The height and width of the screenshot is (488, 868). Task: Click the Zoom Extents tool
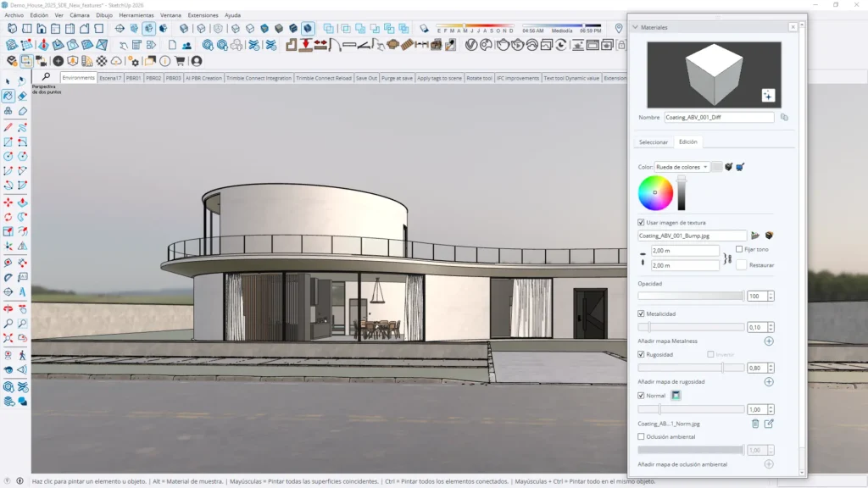click(x=8, y=337)
